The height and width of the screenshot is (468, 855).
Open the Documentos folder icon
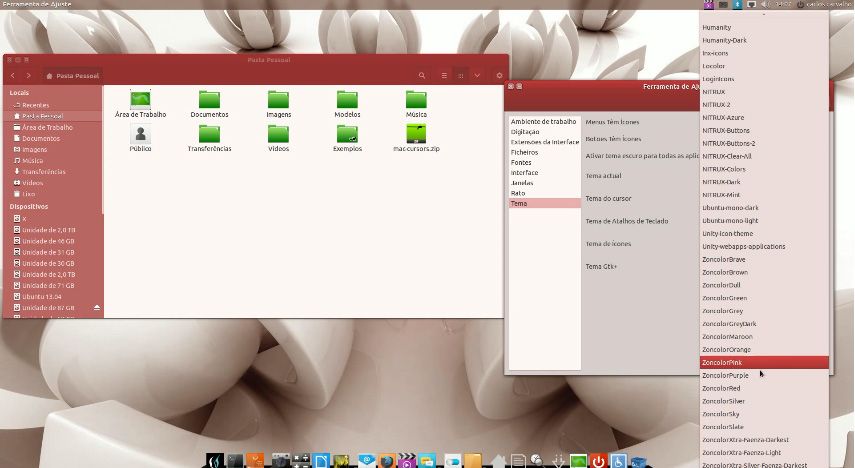click(209, 99)
